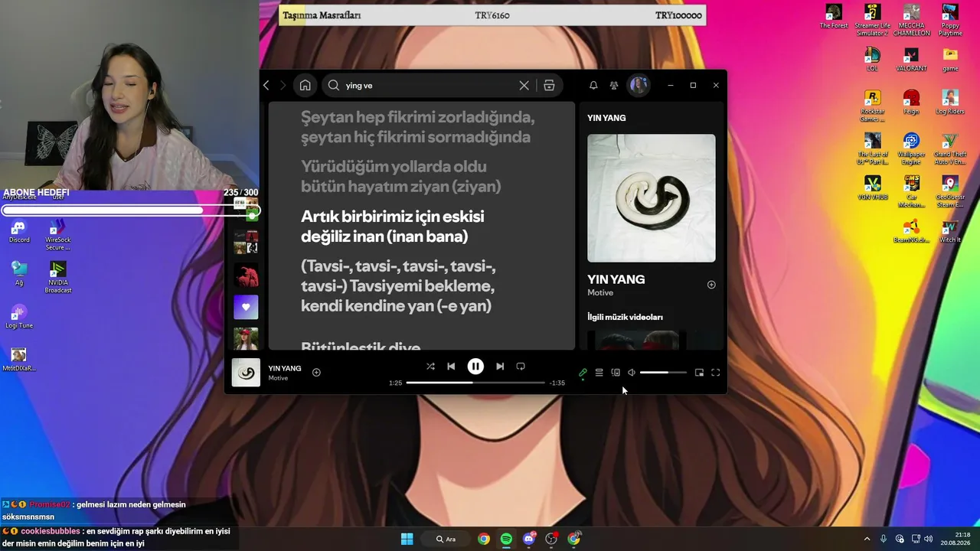
Task: Clear the Spotify search text
Action: pos(524,86)
